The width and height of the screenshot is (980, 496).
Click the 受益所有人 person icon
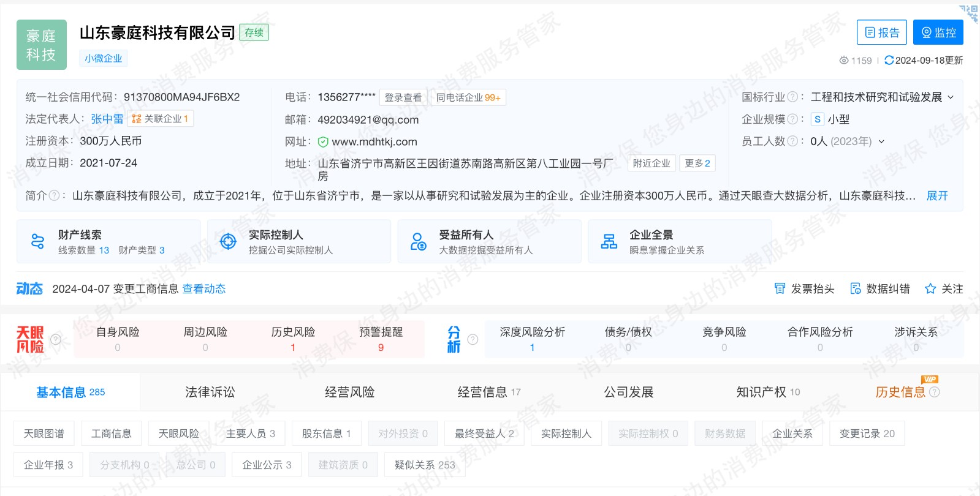[419, 241]
